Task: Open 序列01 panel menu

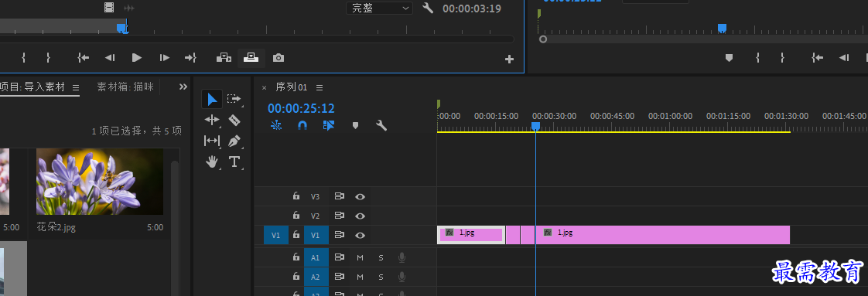Action: point(320,87)
